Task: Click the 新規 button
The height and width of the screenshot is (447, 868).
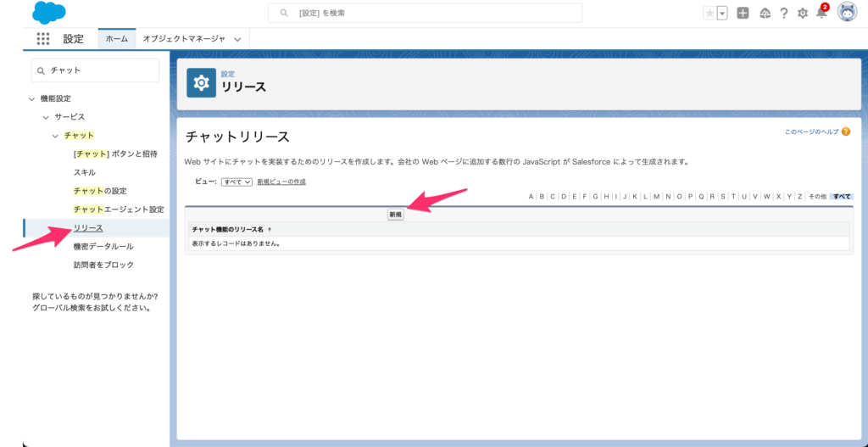Action: pyautogui.click(x=395, y=215)
